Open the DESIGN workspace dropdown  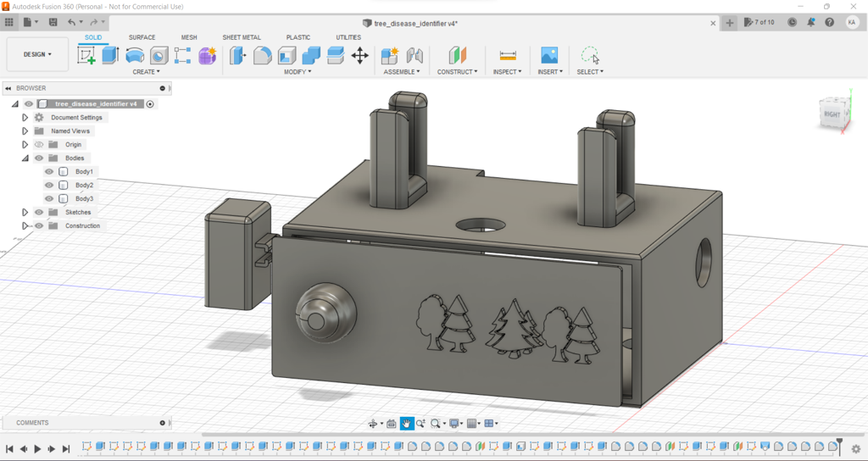coord(37,54)
